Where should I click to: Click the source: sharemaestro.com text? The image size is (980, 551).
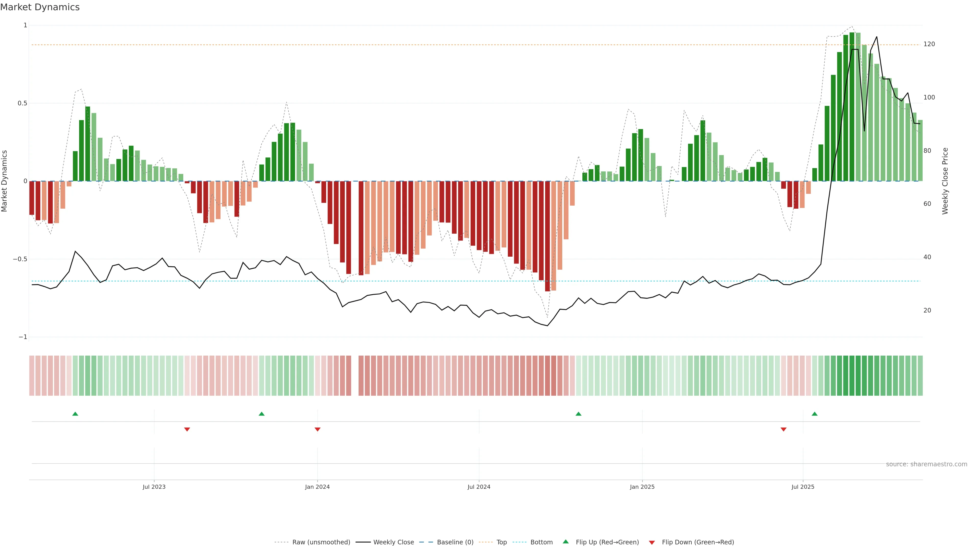tap(926, 464)
